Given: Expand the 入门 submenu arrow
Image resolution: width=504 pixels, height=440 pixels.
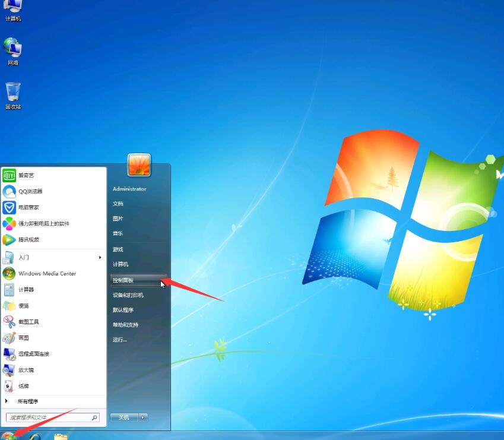Looking at the screenshot, I should pyautogui.click(x=100, y=258).
